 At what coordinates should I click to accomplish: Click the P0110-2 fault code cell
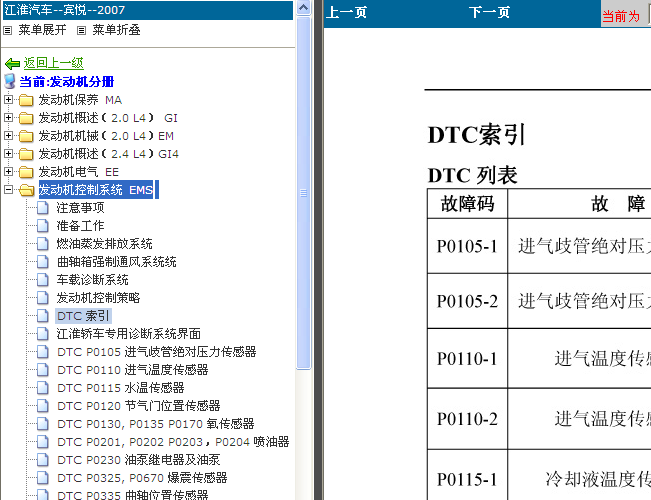(x=467, y=419)
